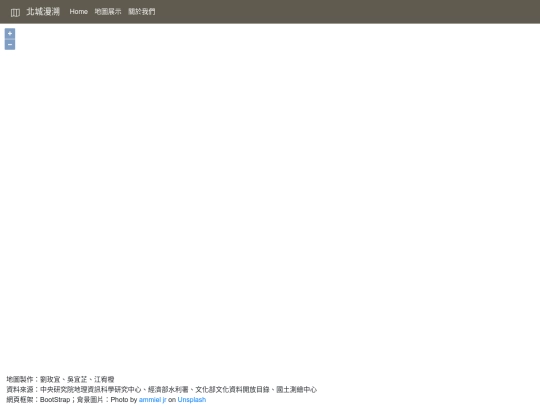Click the map logo icon in navbar

point(15,13)
